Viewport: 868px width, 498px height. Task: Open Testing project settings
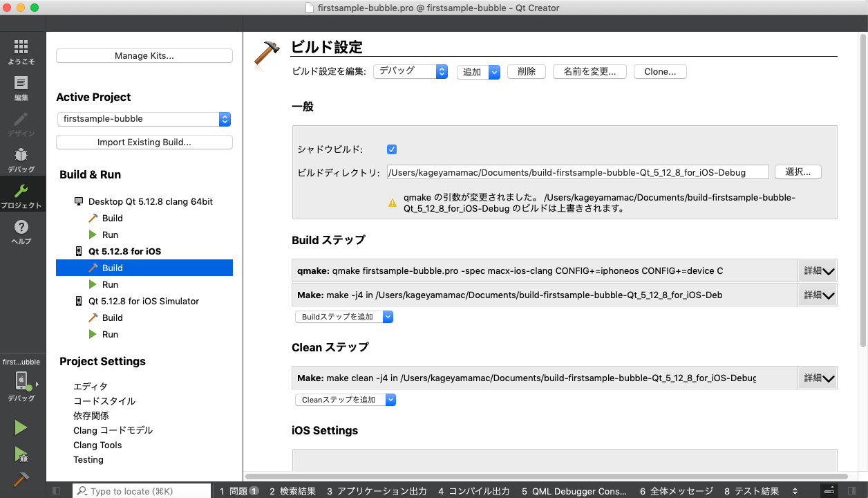coord(88,459)
